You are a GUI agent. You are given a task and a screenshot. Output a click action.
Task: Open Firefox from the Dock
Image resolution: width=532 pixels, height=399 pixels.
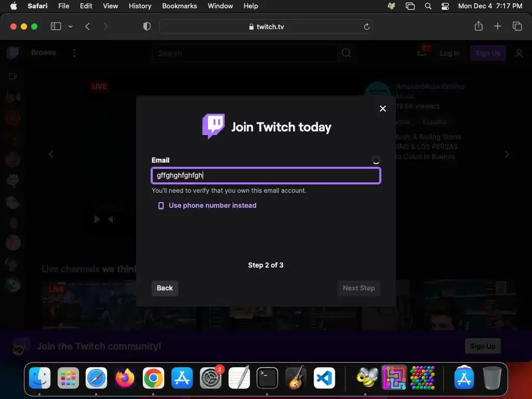coord(125,378)
